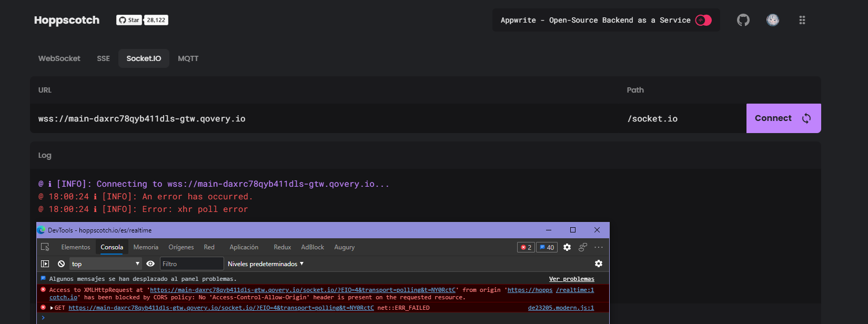The image size is (868, 324).
Task: Click the Ver problemas link
Action: (x=572, y=279)
